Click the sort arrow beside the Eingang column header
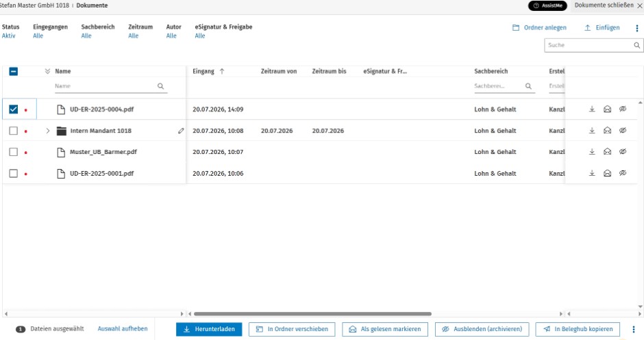Image resolution: width=644 pixels, height=340 pixels. pos(222,71)
